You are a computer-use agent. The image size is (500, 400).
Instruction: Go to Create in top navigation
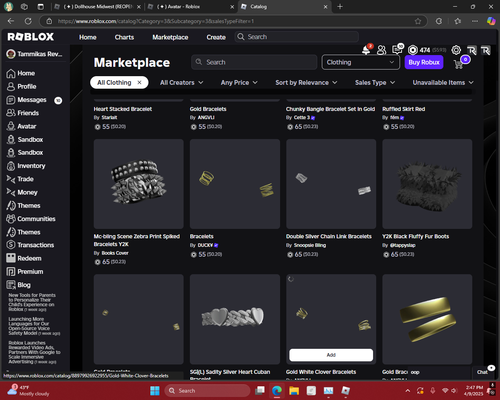pyautogui.click(x=216, y=37)
